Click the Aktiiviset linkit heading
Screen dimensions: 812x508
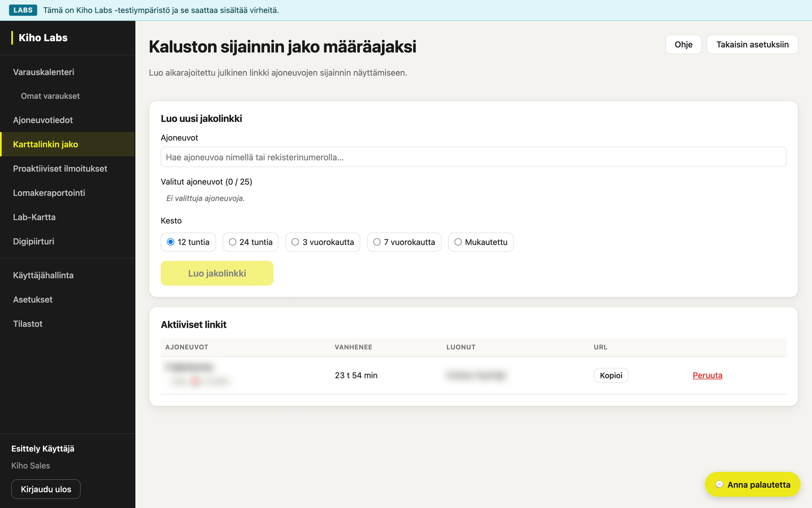194,325
